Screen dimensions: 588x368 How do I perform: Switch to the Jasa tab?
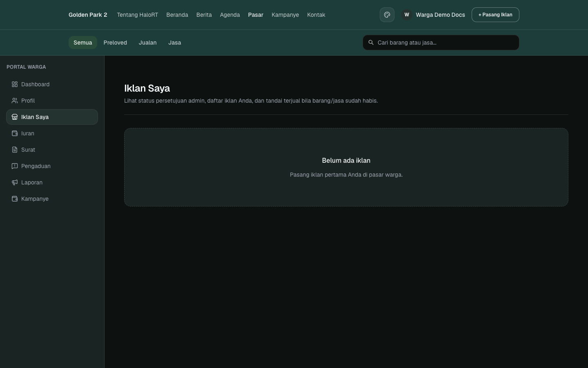click(175, 43)
